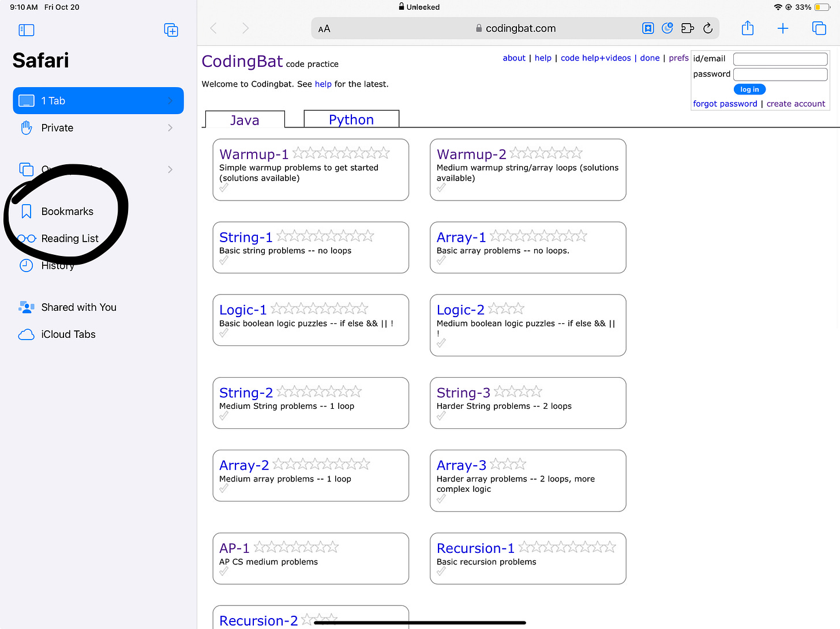Reload the codingbat.com page
Image resolution: width=840 pixels, height=629 pixels.
click(708, 28)
